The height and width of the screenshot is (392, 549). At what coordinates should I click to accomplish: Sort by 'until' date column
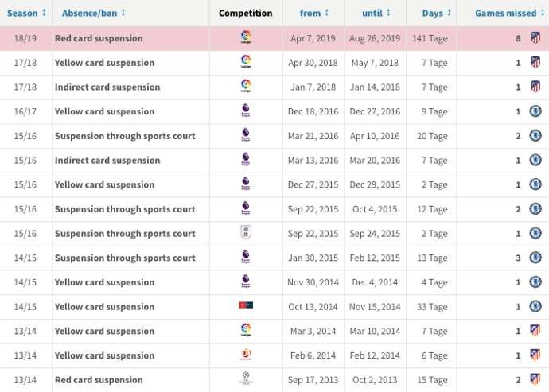click(x=375, y=13)
